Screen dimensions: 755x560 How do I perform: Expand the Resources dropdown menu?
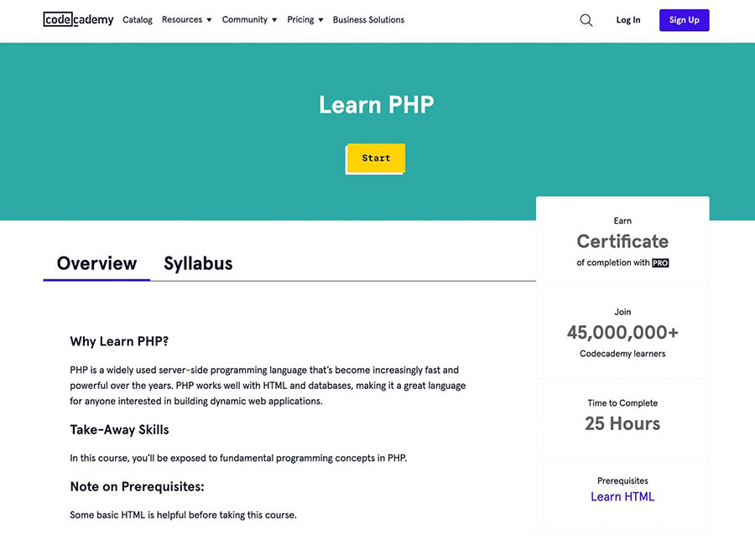186,20
